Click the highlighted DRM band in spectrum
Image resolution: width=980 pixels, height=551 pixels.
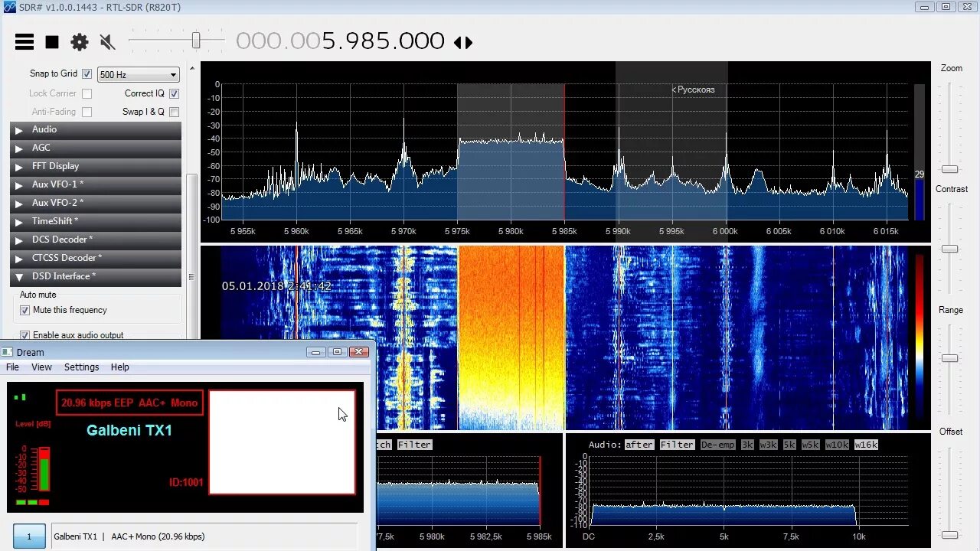click(511, 152)
